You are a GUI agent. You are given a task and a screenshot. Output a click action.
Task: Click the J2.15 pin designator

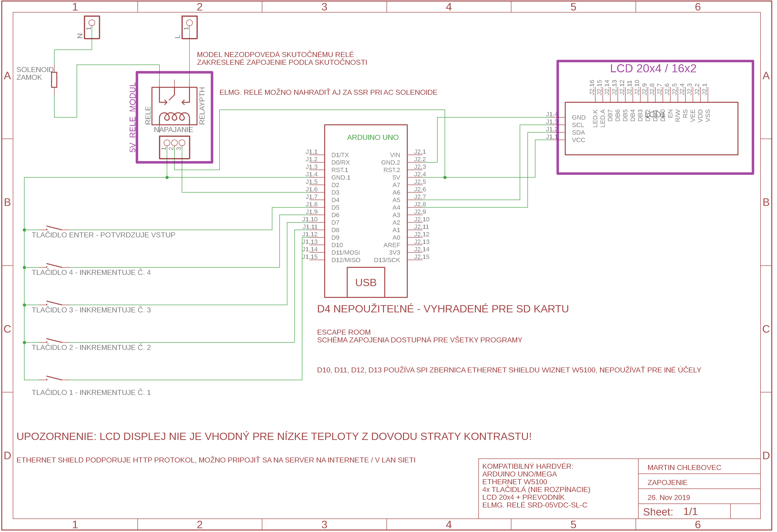pos(422,256)
